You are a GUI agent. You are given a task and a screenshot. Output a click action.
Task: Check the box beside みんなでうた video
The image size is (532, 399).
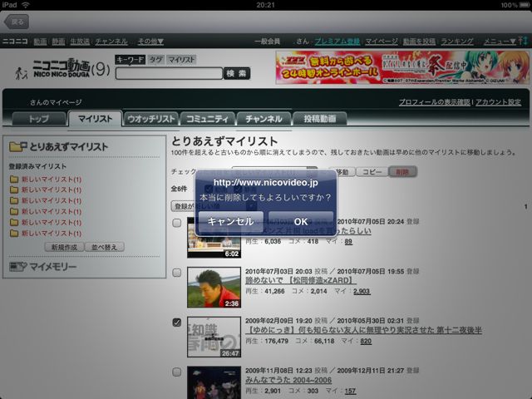[177, 372]
